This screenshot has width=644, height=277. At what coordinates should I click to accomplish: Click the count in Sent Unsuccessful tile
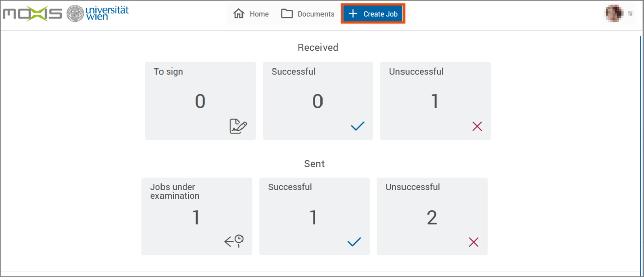(x=432, y=218)
